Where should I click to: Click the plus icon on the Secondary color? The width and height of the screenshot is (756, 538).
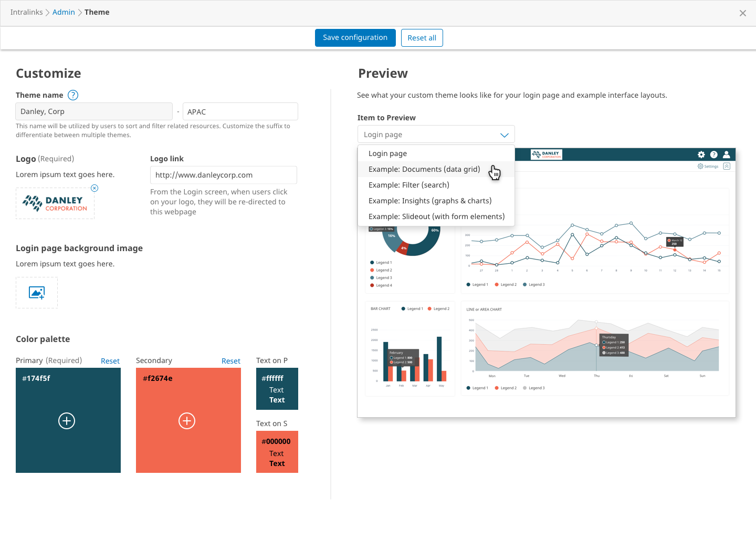(187, 421)
